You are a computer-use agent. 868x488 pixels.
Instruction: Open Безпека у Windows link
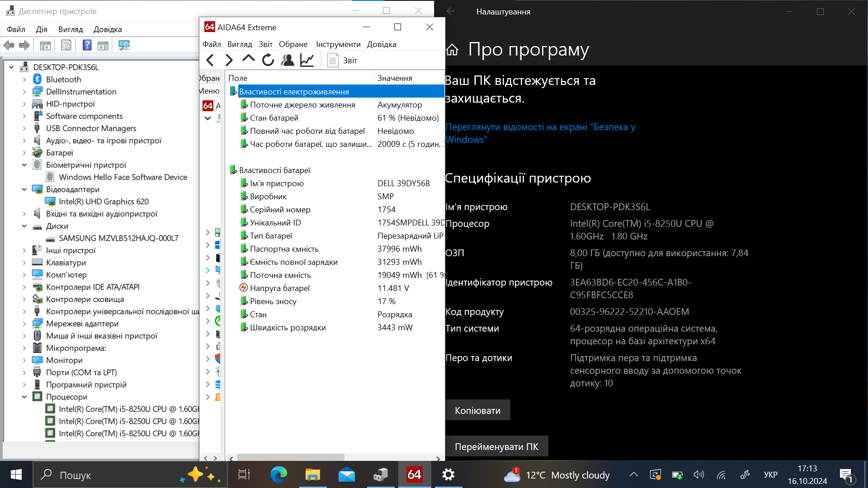coord(540,133)
